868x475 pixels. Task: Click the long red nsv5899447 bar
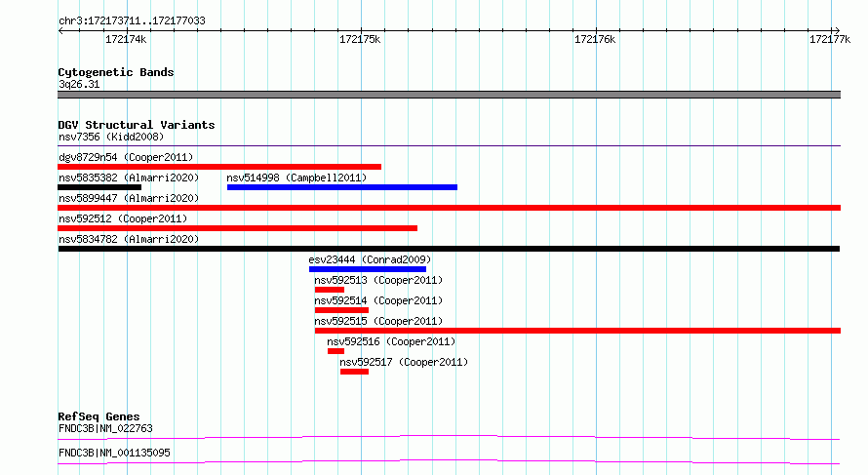449,208
